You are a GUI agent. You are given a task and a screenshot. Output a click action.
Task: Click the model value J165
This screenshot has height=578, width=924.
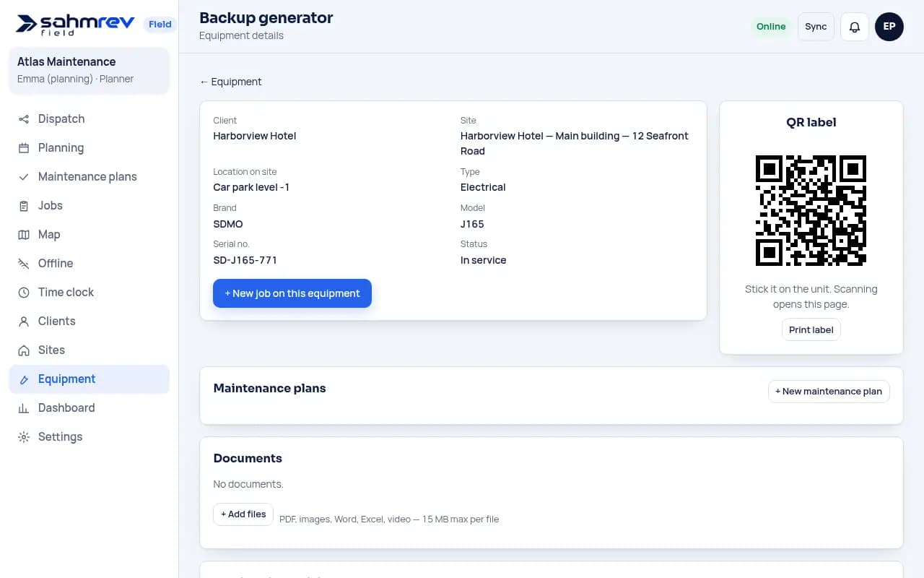[472, 224]
